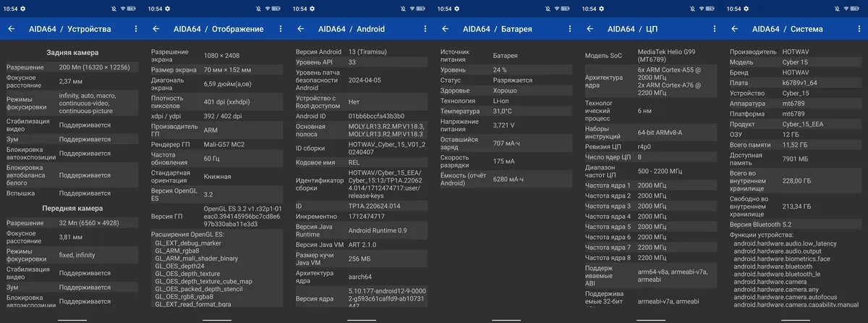This screenshot has height=323, width=868.
Task: Open three-dot menu on the Система screen
Action: [x=859, y=29]
